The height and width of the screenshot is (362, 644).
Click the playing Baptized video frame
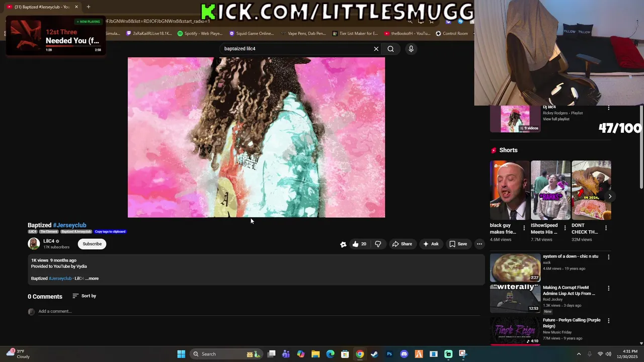(x=256, y=137)
